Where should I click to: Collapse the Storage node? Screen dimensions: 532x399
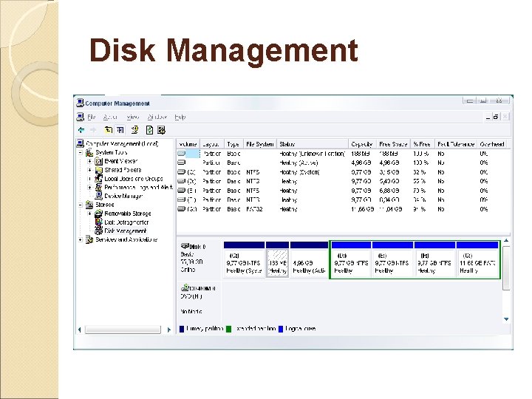pyautogui.click(x=81, y=205)
